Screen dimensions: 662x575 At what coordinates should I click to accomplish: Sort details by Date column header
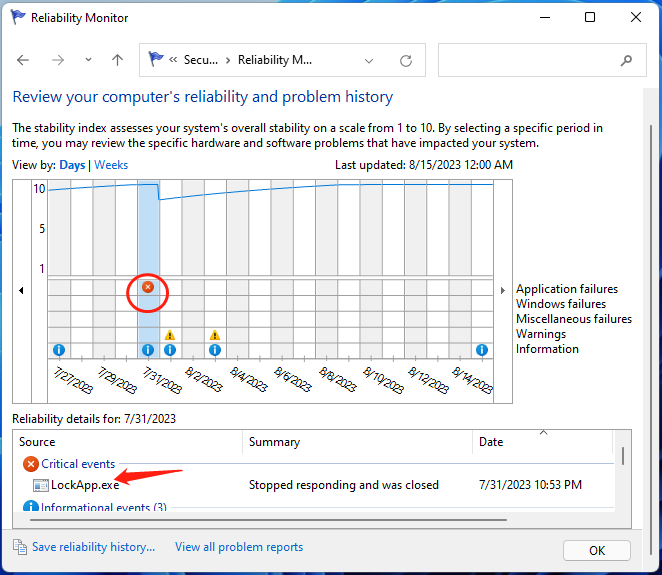(543, 442)
